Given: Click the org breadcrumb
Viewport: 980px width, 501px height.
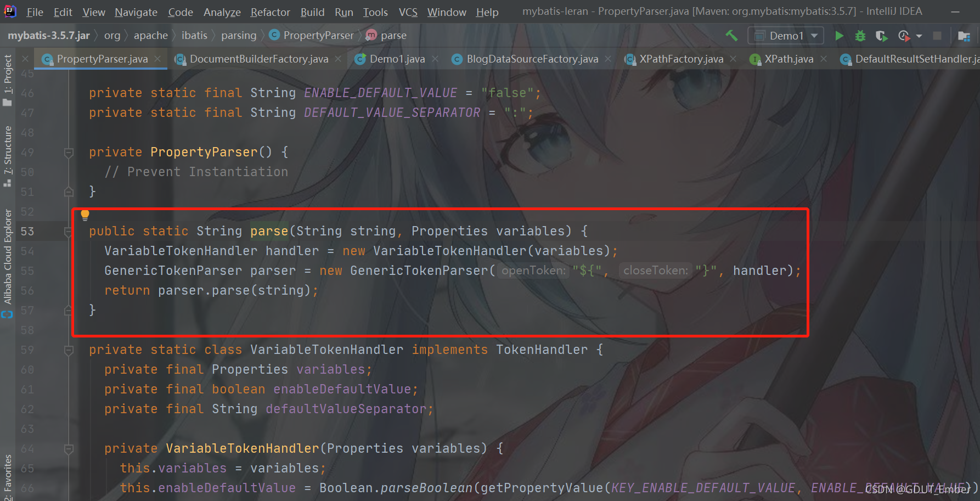Looking at the screenshot, I should 112,36.
